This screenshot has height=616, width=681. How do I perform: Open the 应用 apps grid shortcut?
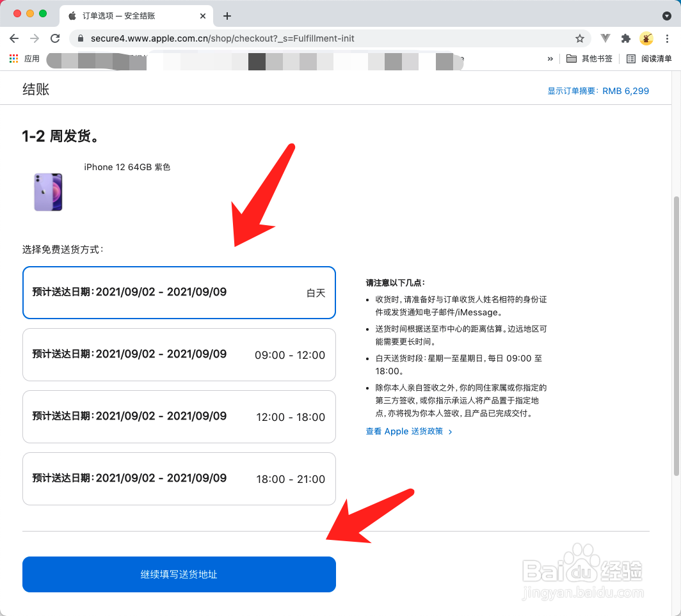(24, 59)
